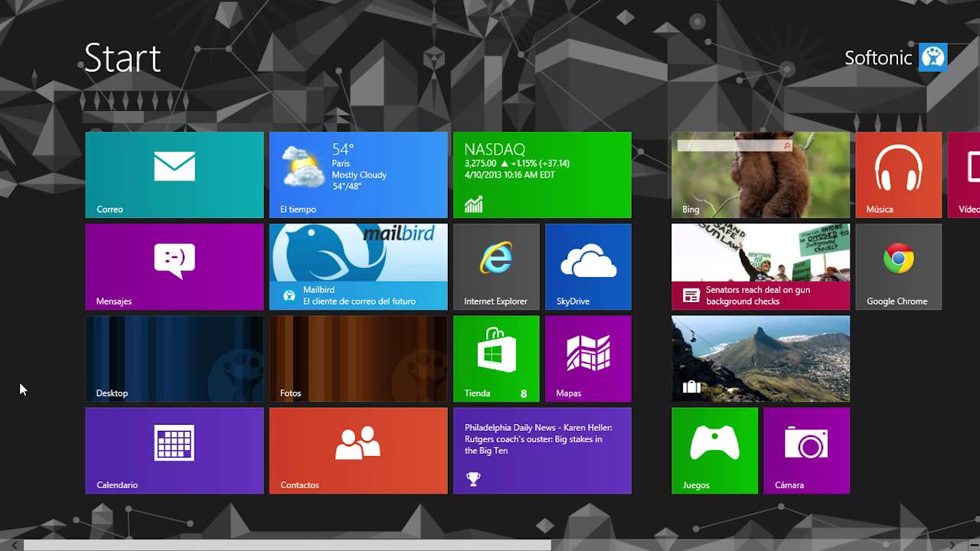The width and height of the screenshot is (980, 551).
Task: Open the Bing tile
Action: coord(760,175)
